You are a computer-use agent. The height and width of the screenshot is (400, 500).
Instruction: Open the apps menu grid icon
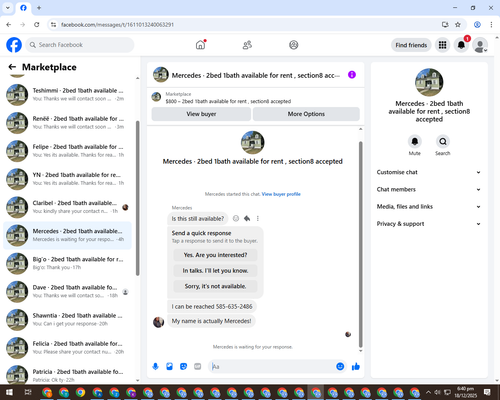442,45
